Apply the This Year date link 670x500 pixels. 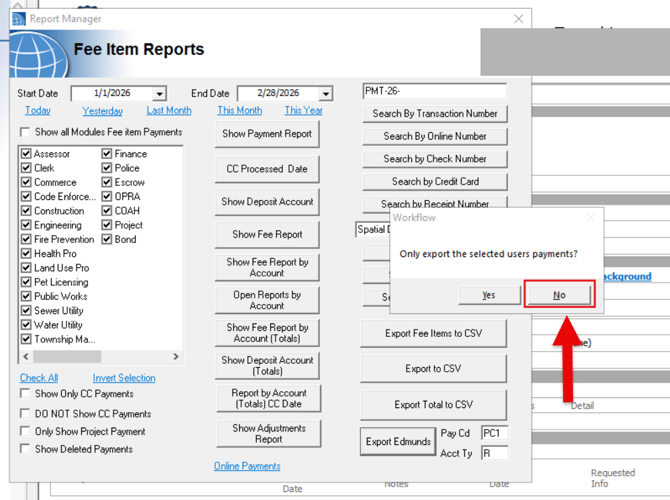point(303,111)
